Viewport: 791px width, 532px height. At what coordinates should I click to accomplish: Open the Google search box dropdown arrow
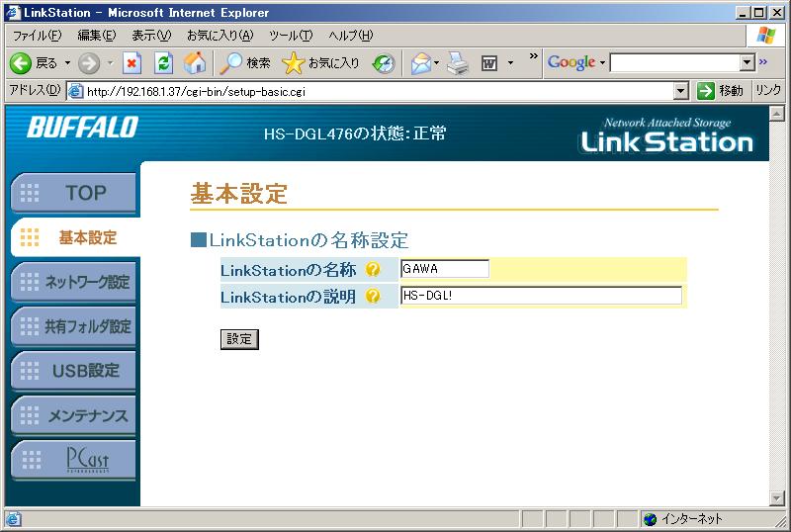tap(747, 62)
